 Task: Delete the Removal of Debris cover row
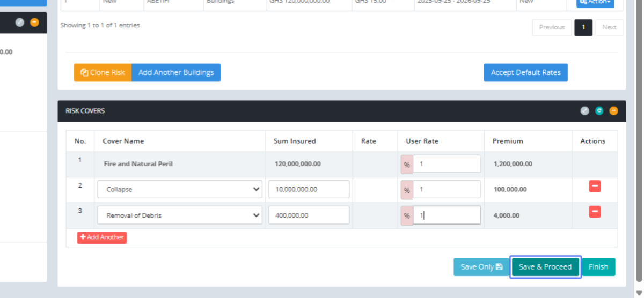click(x=595, y=212)
